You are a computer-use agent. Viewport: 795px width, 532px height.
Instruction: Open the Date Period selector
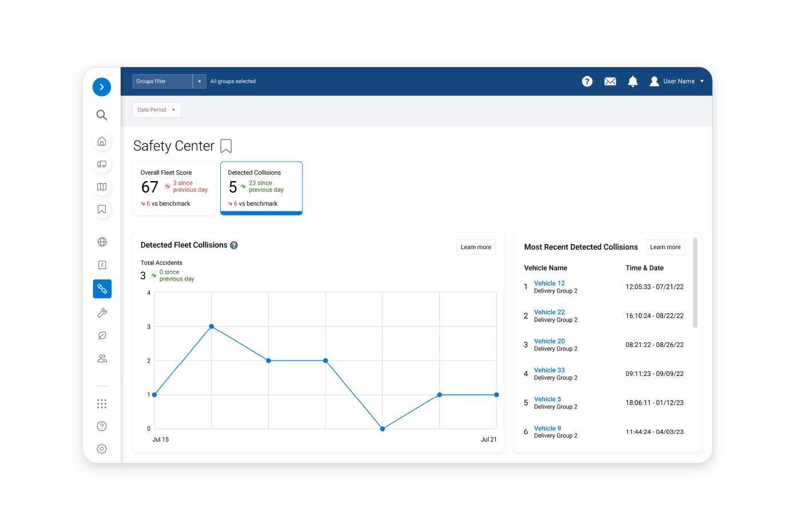pos(156,109)
